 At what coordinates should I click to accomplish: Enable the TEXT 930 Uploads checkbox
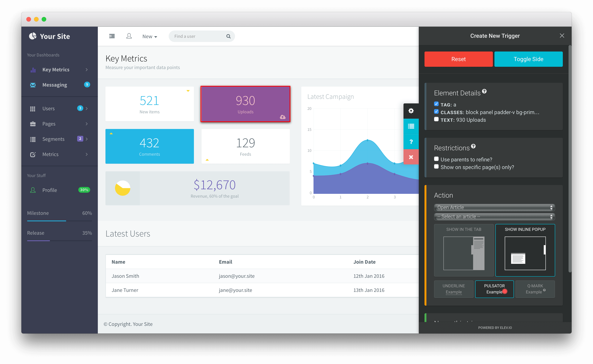pyautogui.click(x=436, y=119)
